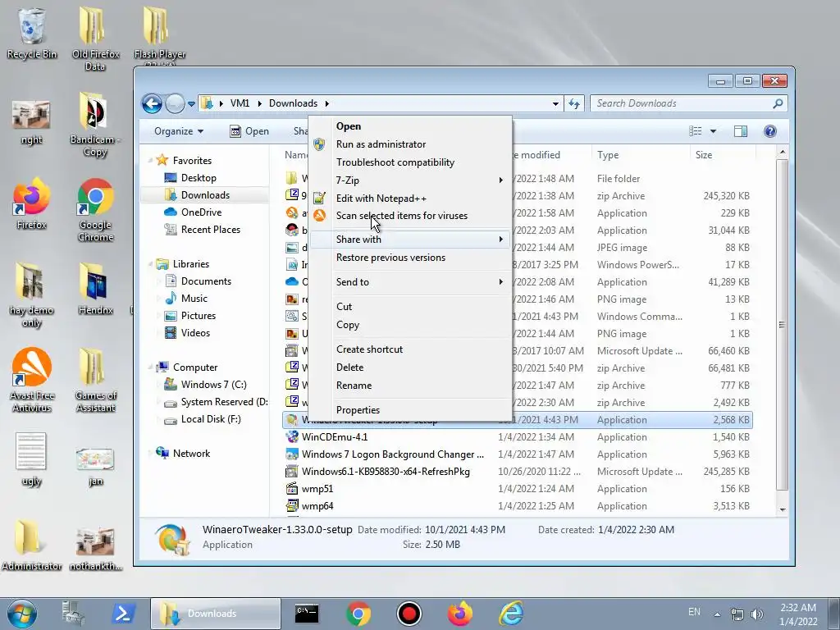Screen dimensions: 840x630
Task: Open Explorer help icon
Action: 769,131
